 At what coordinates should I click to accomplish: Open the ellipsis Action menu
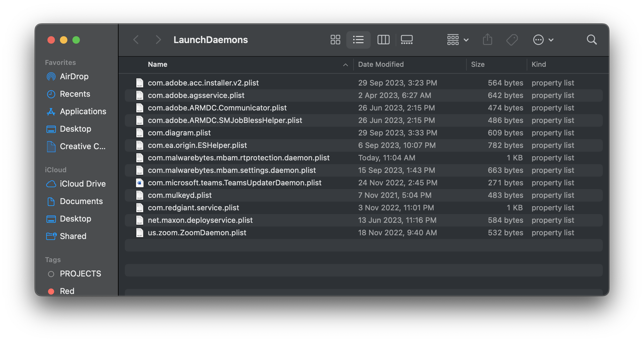[x=543, y=40]
